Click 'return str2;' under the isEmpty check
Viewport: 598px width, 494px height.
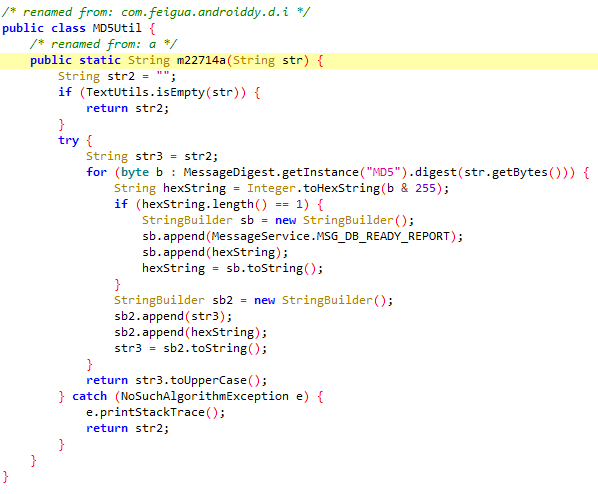coord(127,108)
